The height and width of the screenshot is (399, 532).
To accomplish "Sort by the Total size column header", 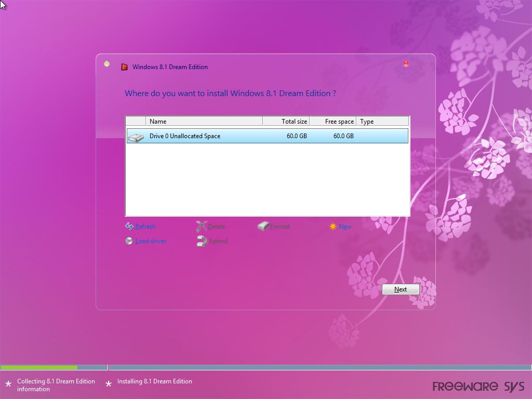I will [286, 121].
